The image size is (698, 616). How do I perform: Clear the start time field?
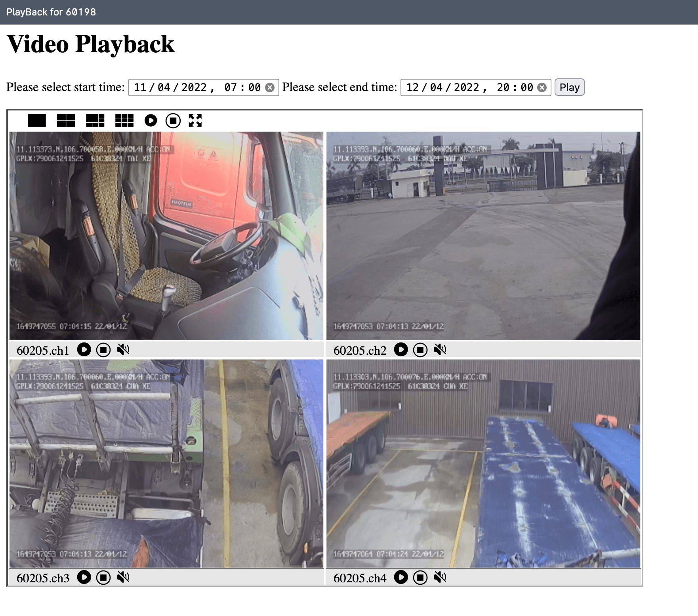pyautogui.click(x=270, y=87)
